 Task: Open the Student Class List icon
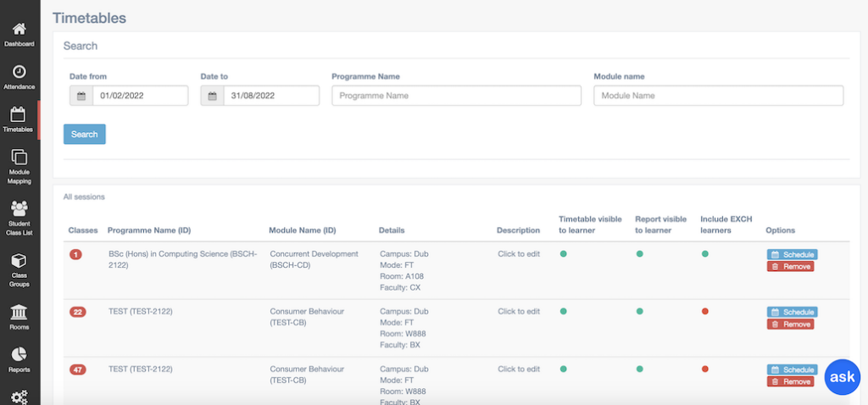(x=19, y=208)
